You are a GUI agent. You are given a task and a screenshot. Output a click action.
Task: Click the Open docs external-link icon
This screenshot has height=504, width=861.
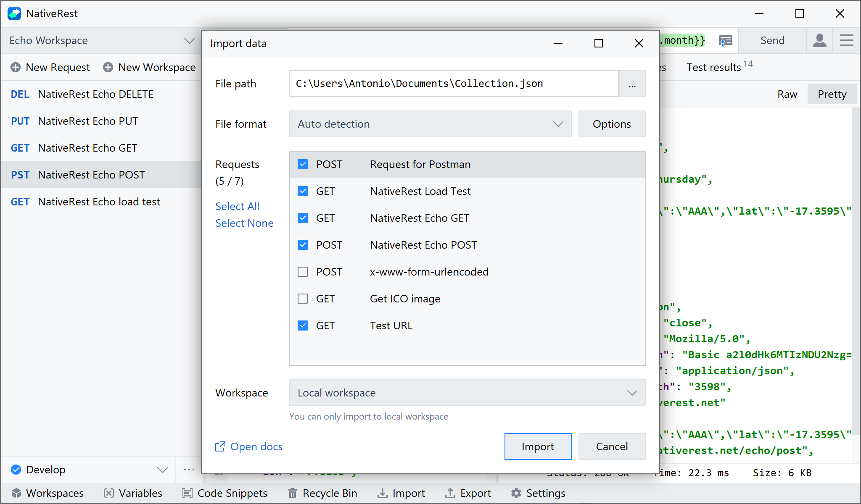(x=220, y=446)
